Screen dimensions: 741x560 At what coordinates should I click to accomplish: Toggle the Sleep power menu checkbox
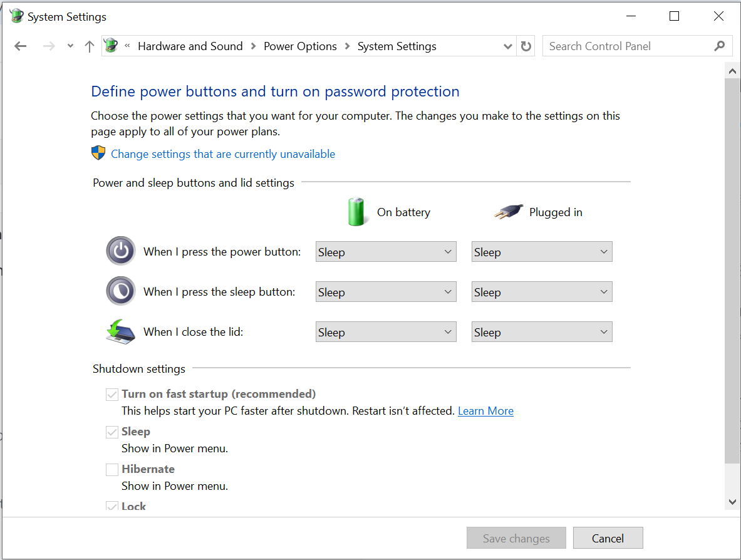pos(112,432)
